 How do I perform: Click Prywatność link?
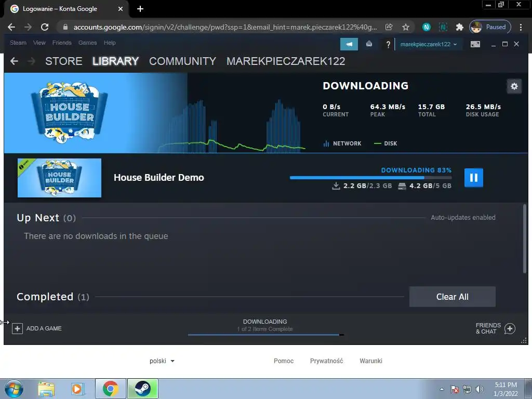click(x=326, y=361)
